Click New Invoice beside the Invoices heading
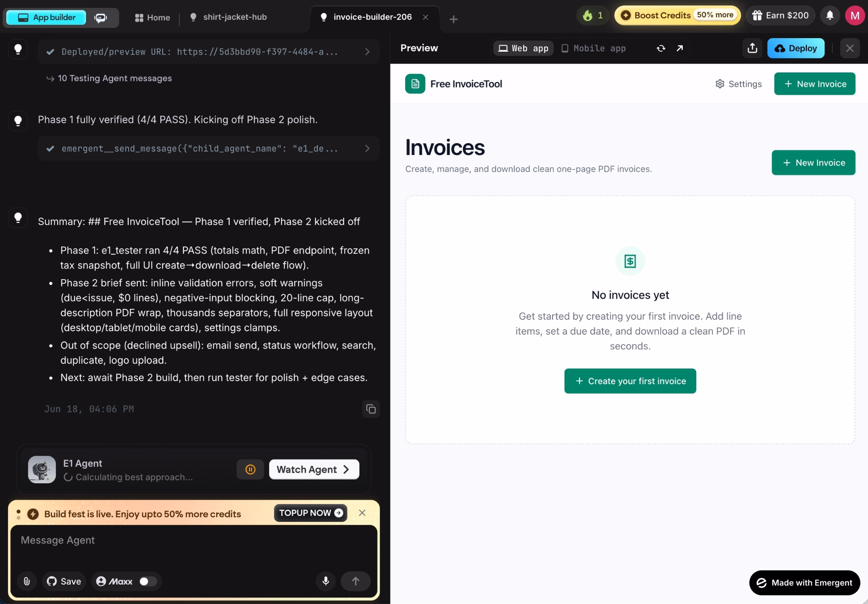Image resolution: width=868 pixels, height=604 pixels. click(x=813, y=163)
